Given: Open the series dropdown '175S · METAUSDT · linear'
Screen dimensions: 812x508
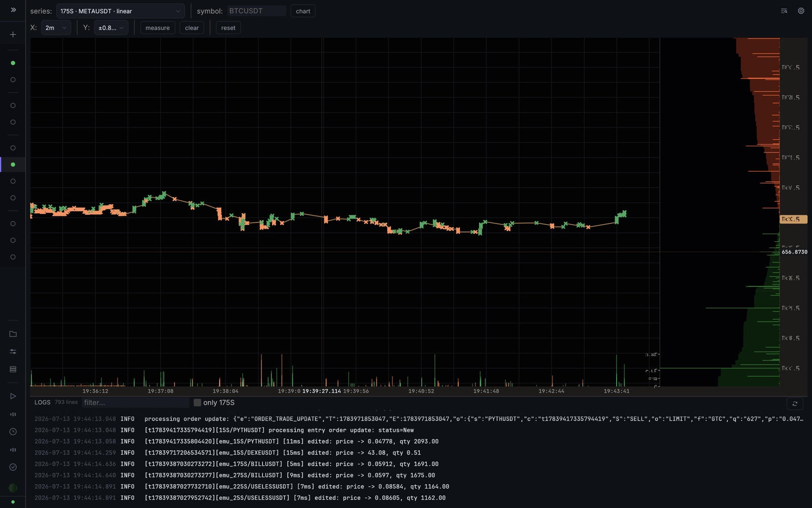Looking at the screenshot, I should click(x=120, y=11).
